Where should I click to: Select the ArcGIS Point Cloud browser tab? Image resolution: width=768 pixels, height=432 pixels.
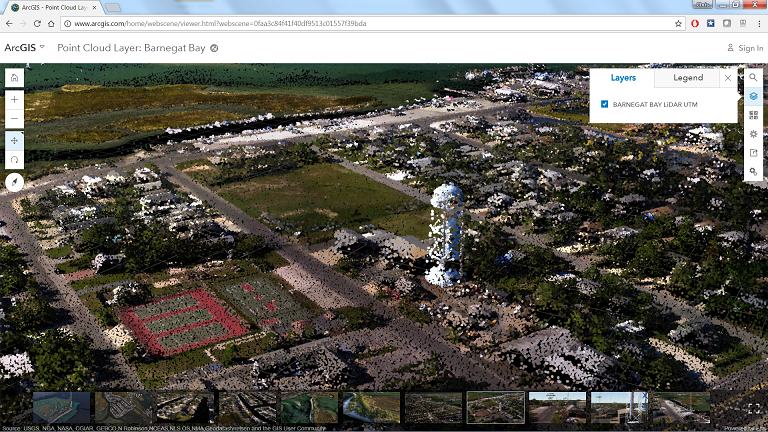point(53,7)
